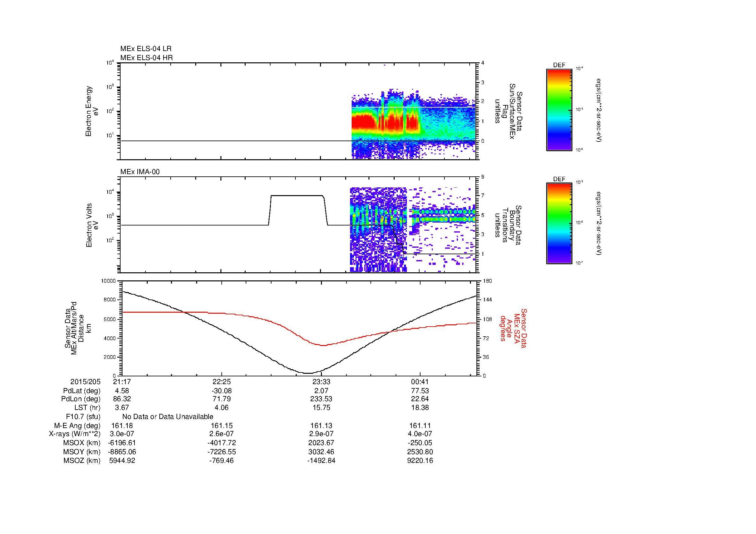The image size is (756, 534).
Task: Click the 'MEx IMA-00' panel title
Action: pos(140,172)
